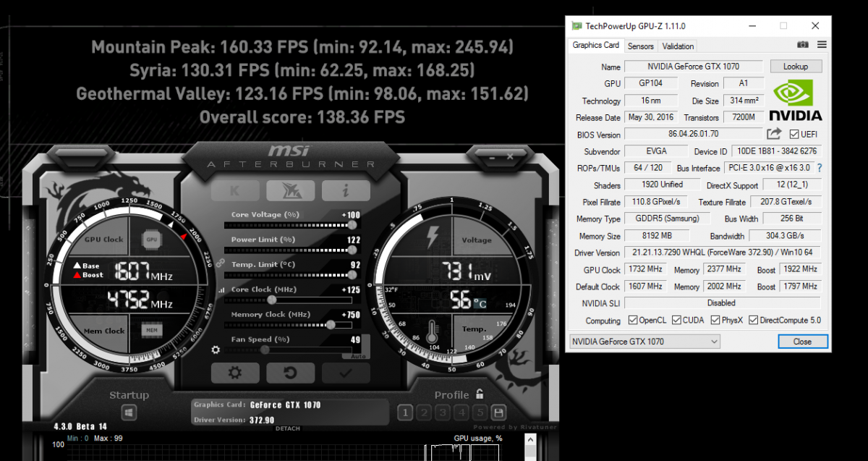Click the MSI jet logo button
This screenshot has height=461, width=868.
pos(290,190)
